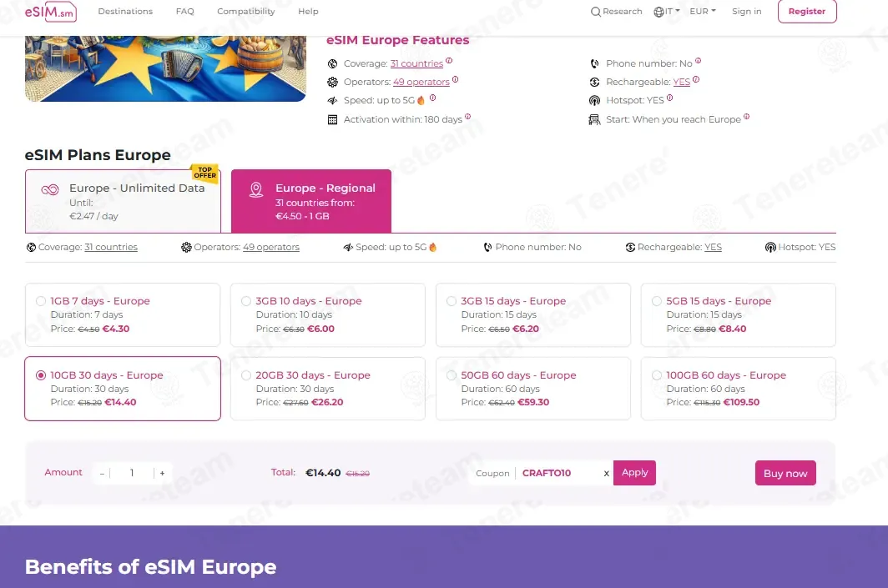Click the Research magnifier icon
The height and width of the screenshot is (588, 888).
(x=595, y=12)
